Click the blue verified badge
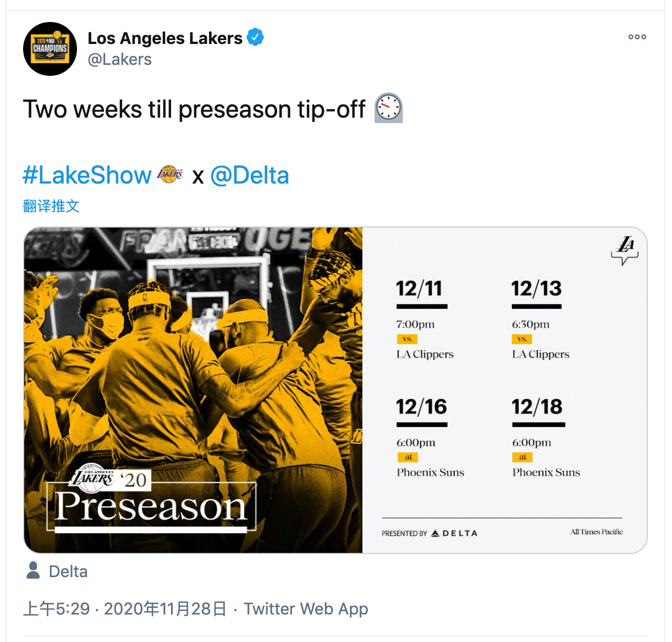672x642 pixels. 255,37
